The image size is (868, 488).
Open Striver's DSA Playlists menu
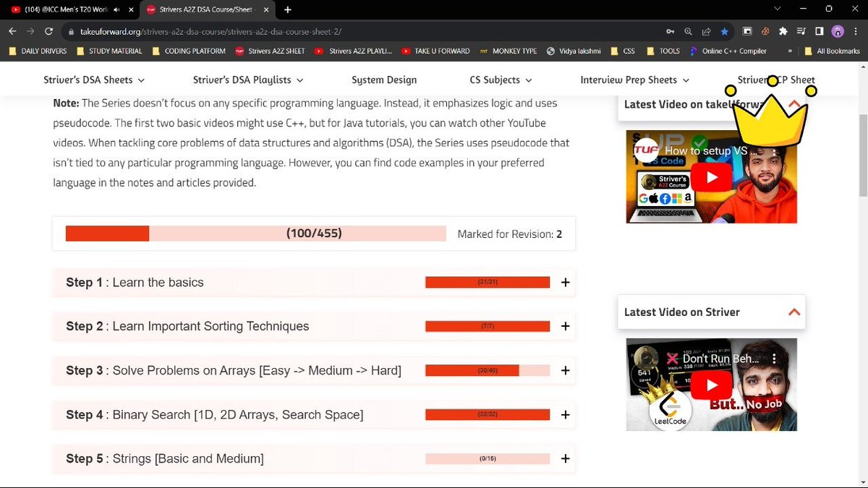point(248,80)
